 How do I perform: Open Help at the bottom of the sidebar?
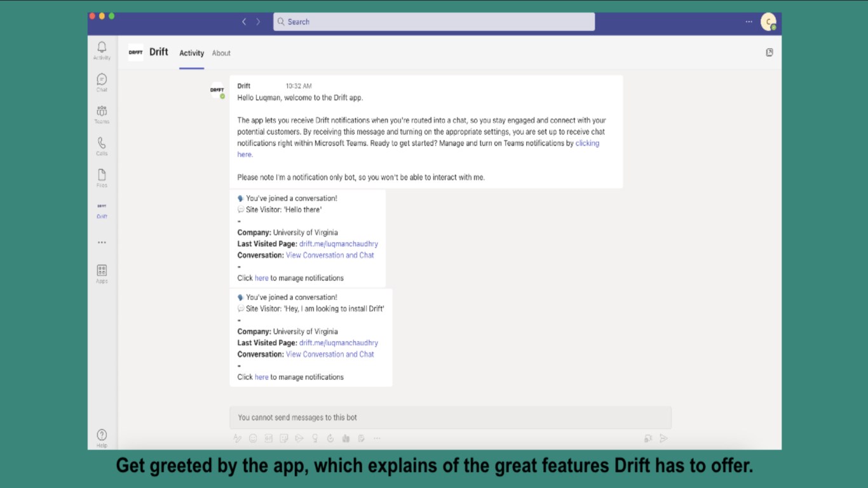[x=102, y=437]
